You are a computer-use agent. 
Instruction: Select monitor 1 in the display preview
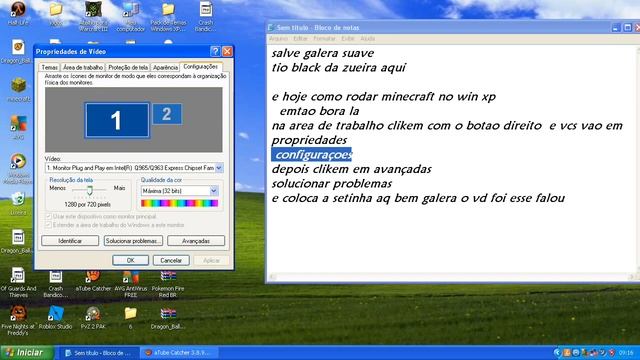pyautogui.click(x=117, y=120)
